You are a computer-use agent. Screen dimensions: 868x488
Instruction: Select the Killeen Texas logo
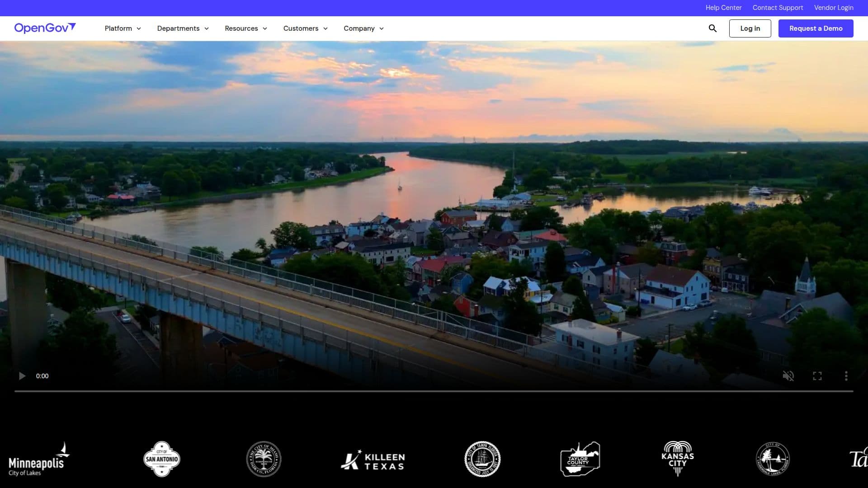point(373,460)
